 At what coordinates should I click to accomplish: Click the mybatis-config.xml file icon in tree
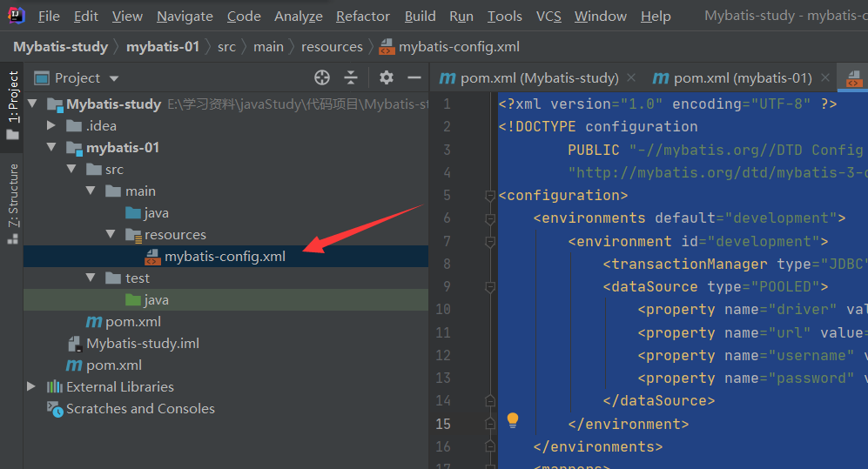tap(152, 257)
